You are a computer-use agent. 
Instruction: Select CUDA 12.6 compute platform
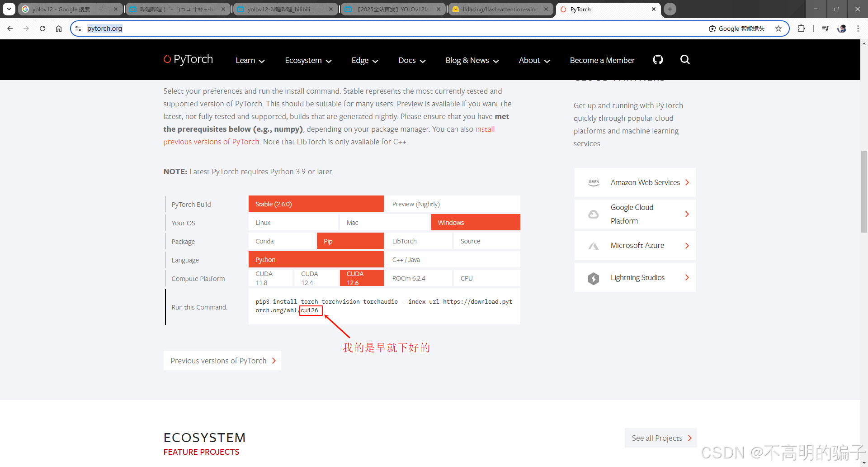362,278
